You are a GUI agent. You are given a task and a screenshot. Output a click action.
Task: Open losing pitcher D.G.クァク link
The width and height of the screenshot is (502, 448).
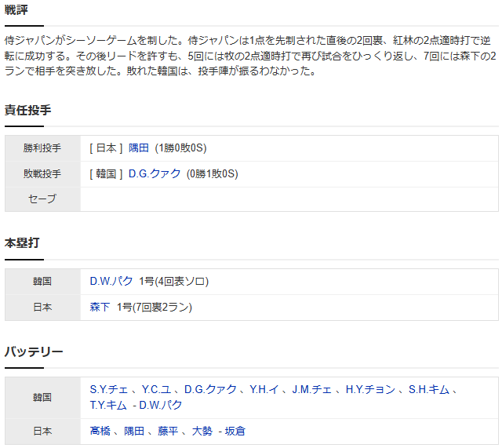155,173
